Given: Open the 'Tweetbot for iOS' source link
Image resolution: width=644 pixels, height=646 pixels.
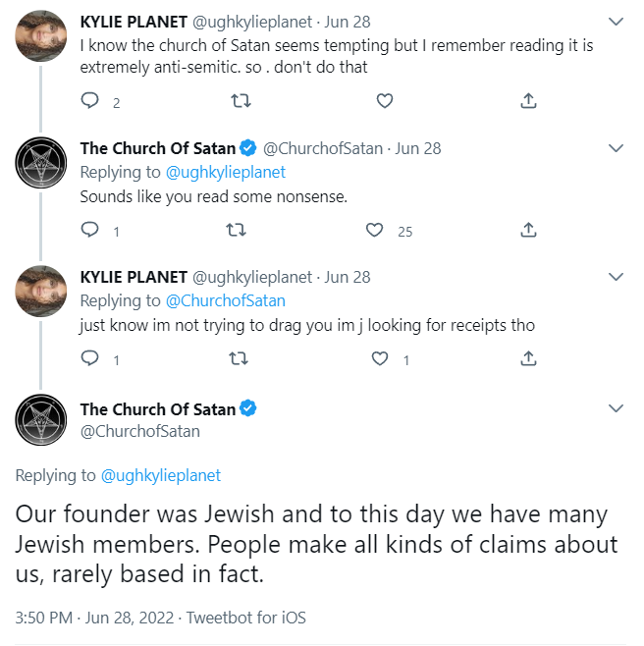Looking at the screenshot, I should pyautogui.click(x=247, y=618).
